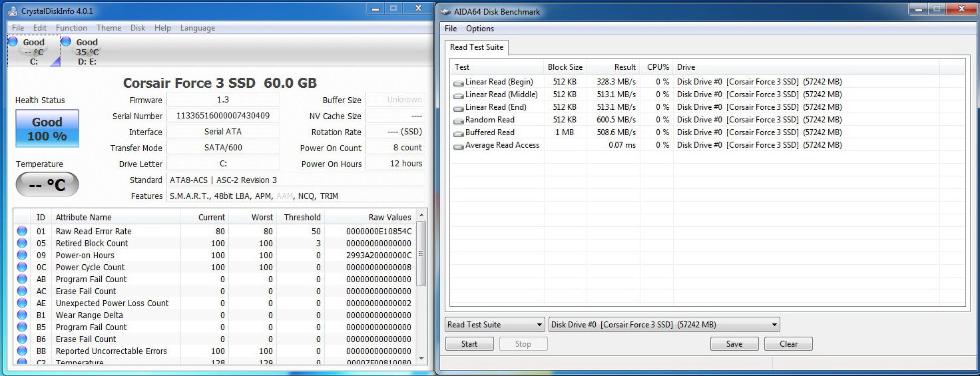
Task: Click the 328.3 MB/s result value
Action: tap(616, 82)
